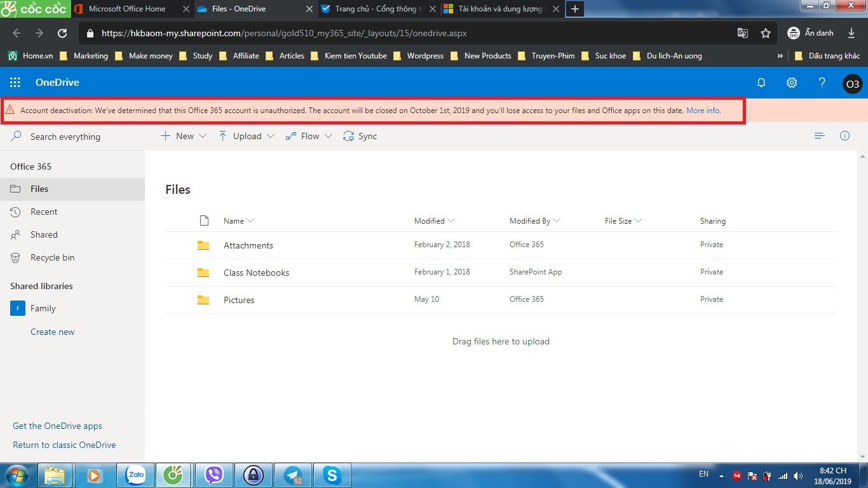The width and height of the screenshot is (868, 488).
Task: Switch to Trang chủ - Cổng thông tin tab
Action: click(x=378, y=9)
